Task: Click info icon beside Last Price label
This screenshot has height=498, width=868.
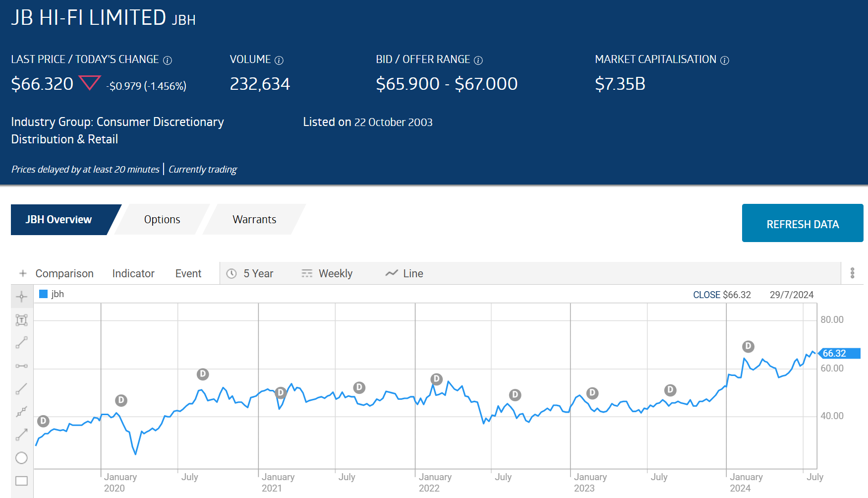Action: [168, 60]
